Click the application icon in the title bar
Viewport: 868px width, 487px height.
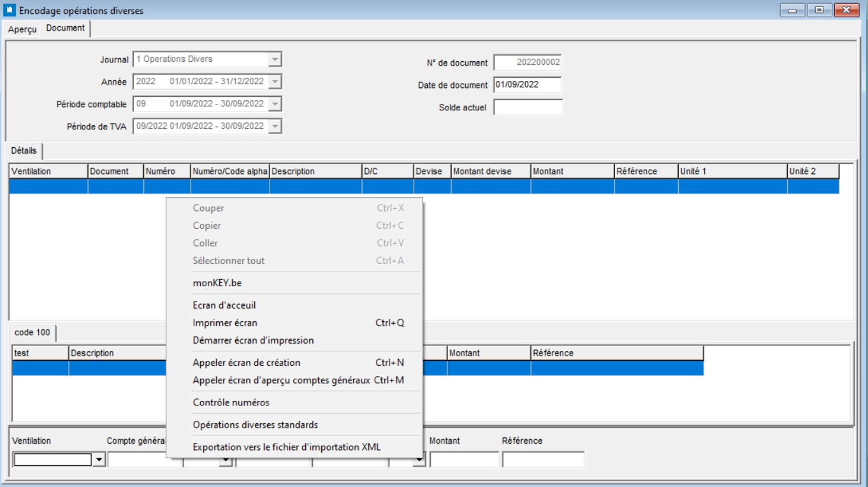(x=10, y=10)
